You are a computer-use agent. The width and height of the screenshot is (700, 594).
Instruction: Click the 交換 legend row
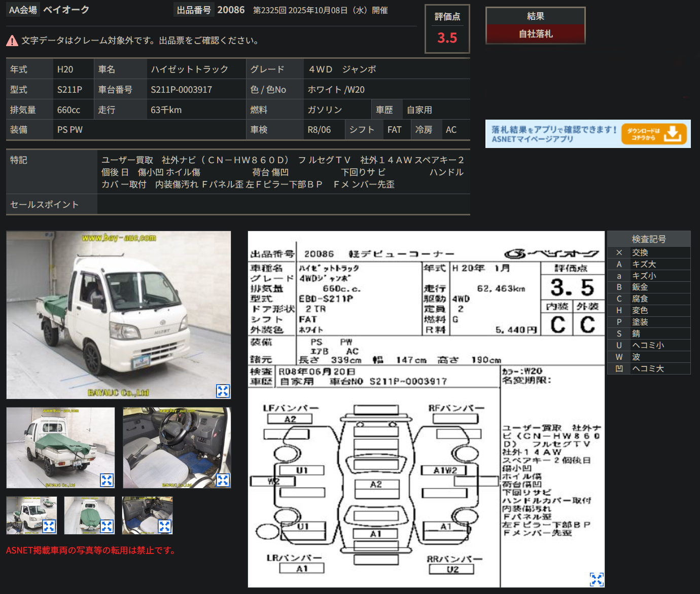pyautogui.click(x=649, y=252)
